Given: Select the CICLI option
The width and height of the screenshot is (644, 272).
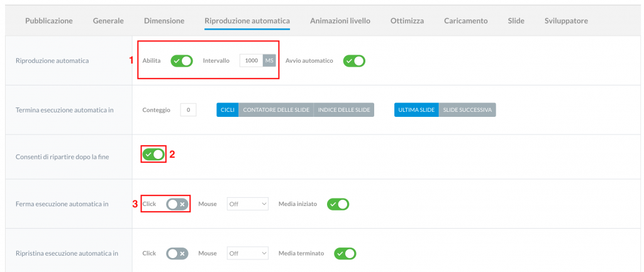Looking at the screenshot, I should pyautogui.click(x=228, y=110).
